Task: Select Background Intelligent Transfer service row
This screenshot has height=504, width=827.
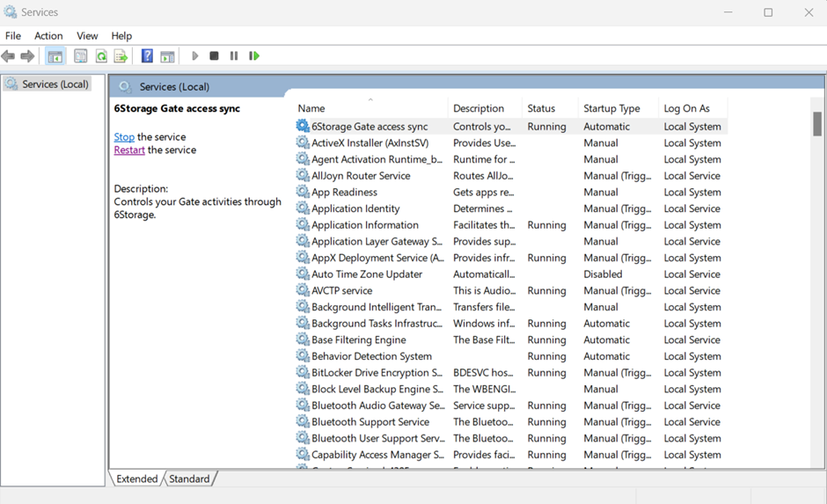Action: (x=511, y=307)
